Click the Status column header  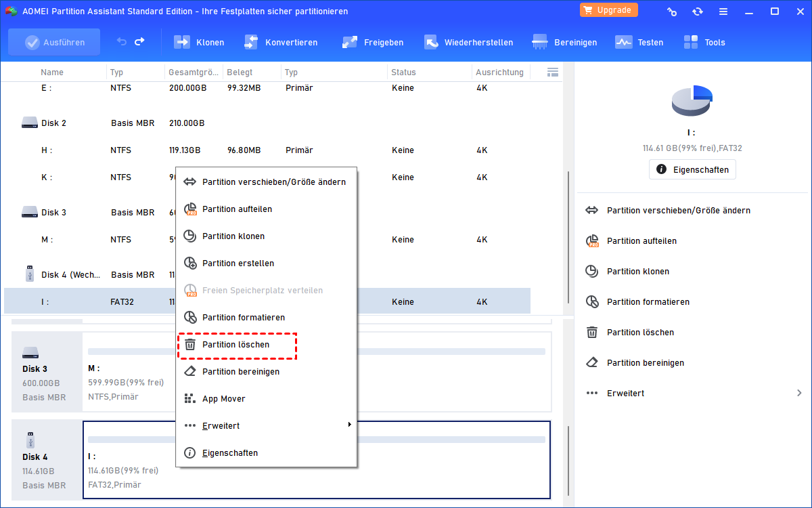pyautogui.click(x=403, y=72)
